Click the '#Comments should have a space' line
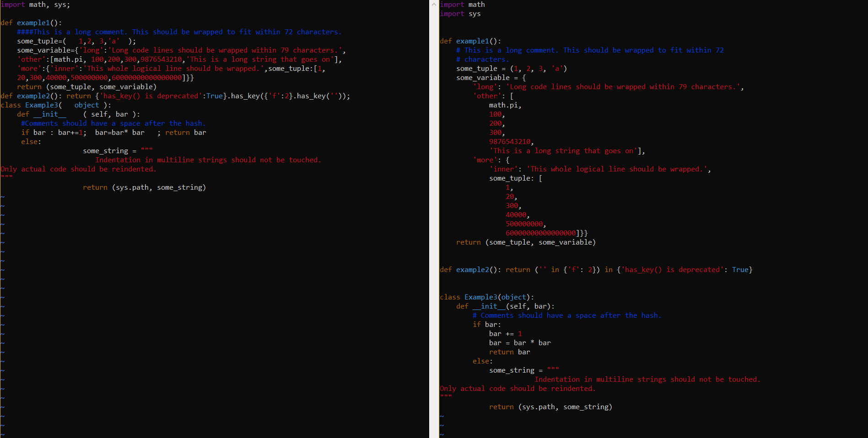 [113, 123]
